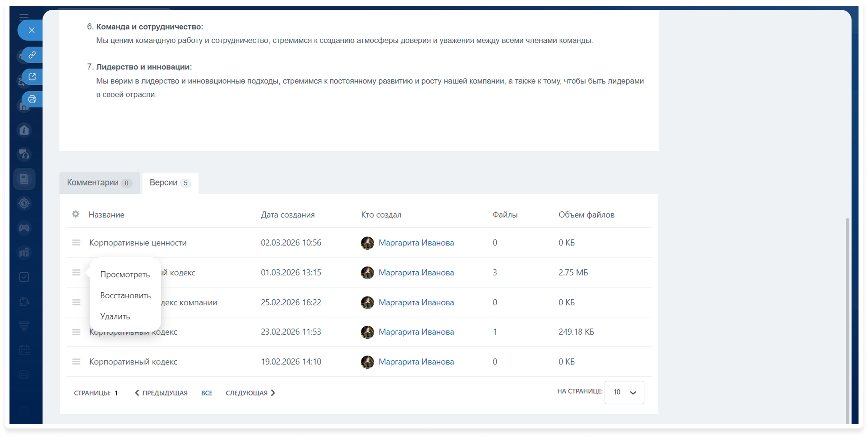
Task: Click the info icon in the left sidebar
Action: click(x=24, y=130)
